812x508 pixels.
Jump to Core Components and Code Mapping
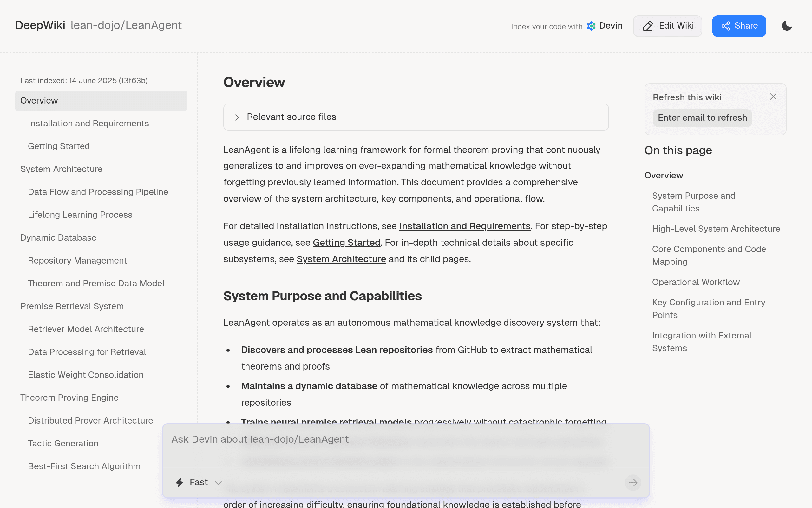pyautogui.click(x=709, y=255)
